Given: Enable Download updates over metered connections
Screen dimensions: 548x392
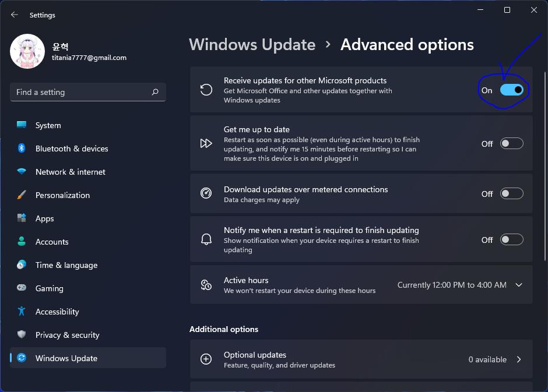Looking at the screenshot, I should (512, 193).
